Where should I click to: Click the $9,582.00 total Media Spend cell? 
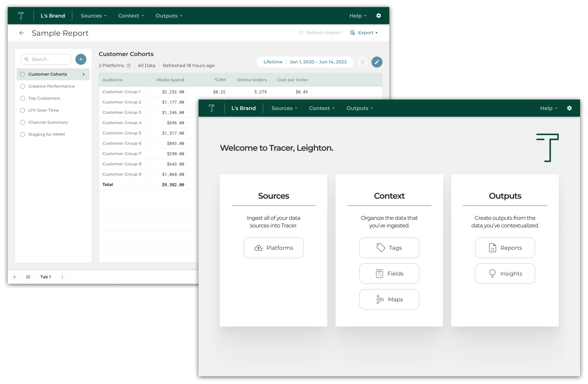[173, 185]
